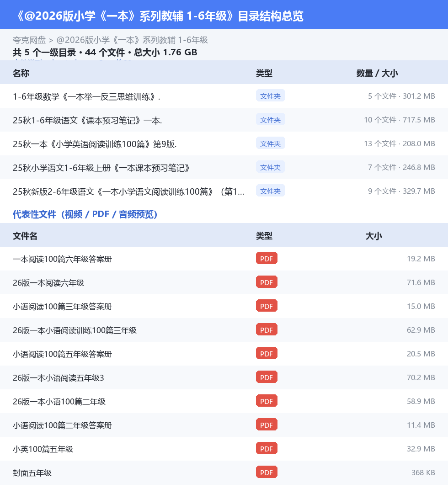The image size is (448, 499).
Task: Select file 小语阅读100篇二年级答案册
Action: (x=63, y=425)
